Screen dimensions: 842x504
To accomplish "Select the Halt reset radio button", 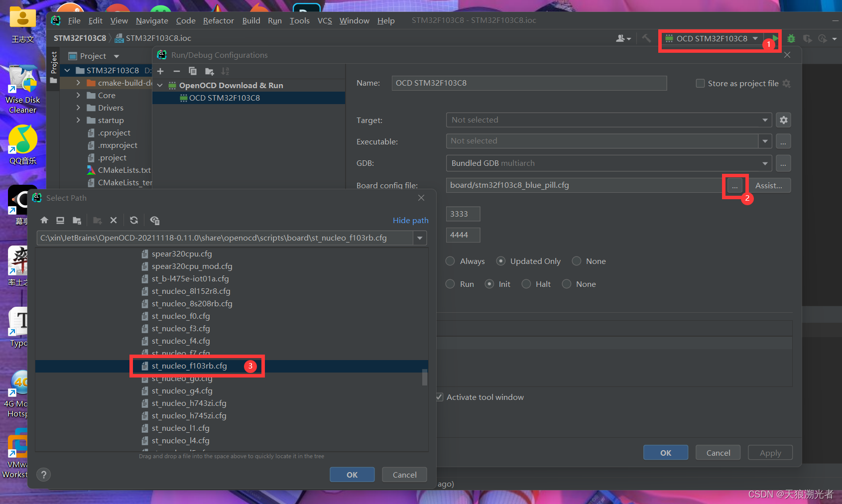I will click(x=526, y=284).
